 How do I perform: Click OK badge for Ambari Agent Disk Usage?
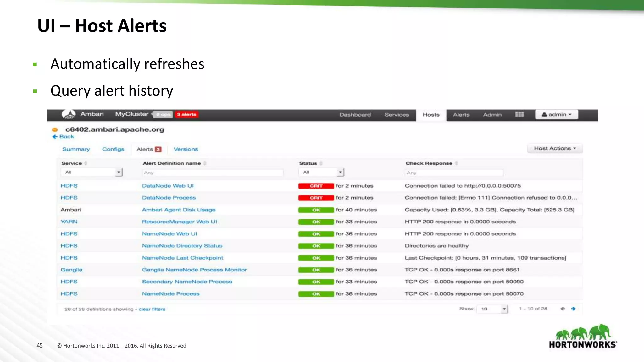click(316, 210)
